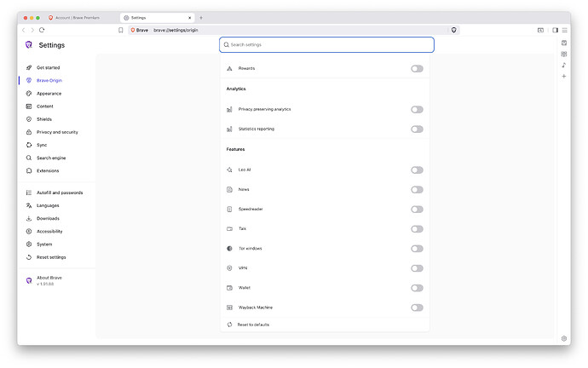Select Privacy and security in sidebar
The width and height of the screenshot is (588, 368).
[x=57, y=132]
